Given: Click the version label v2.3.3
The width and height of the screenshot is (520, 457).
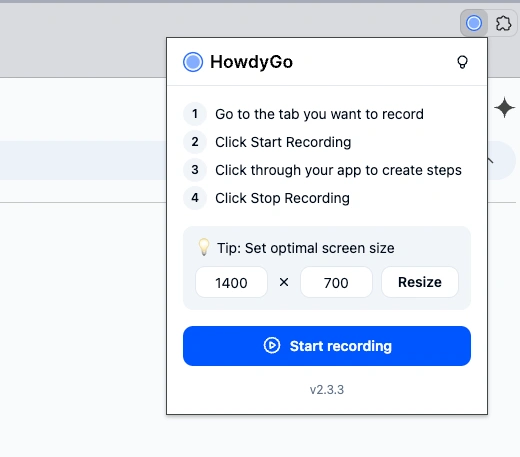Looking at the screenshot, I should 327,389.
